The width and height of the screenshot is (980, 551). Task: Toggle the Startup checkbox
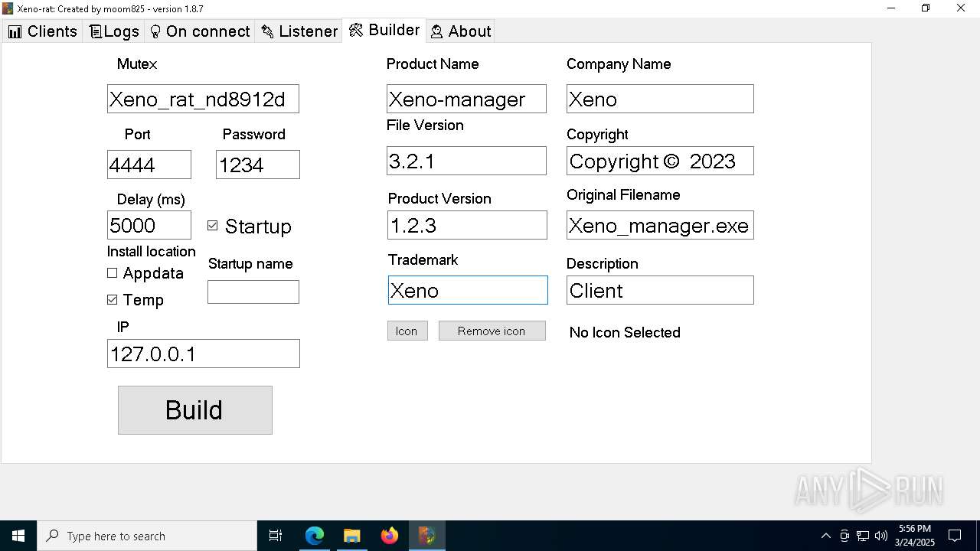[x=213, y=226]
